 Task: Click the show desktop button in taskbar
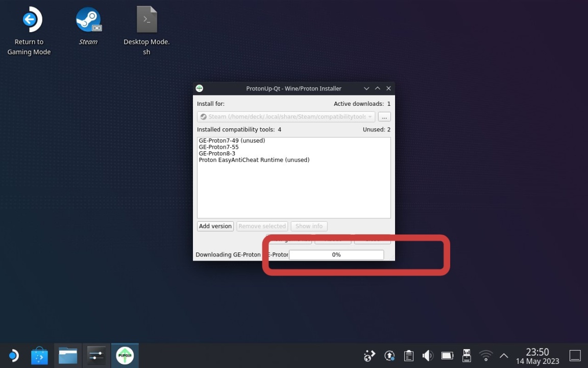(575, 356)
